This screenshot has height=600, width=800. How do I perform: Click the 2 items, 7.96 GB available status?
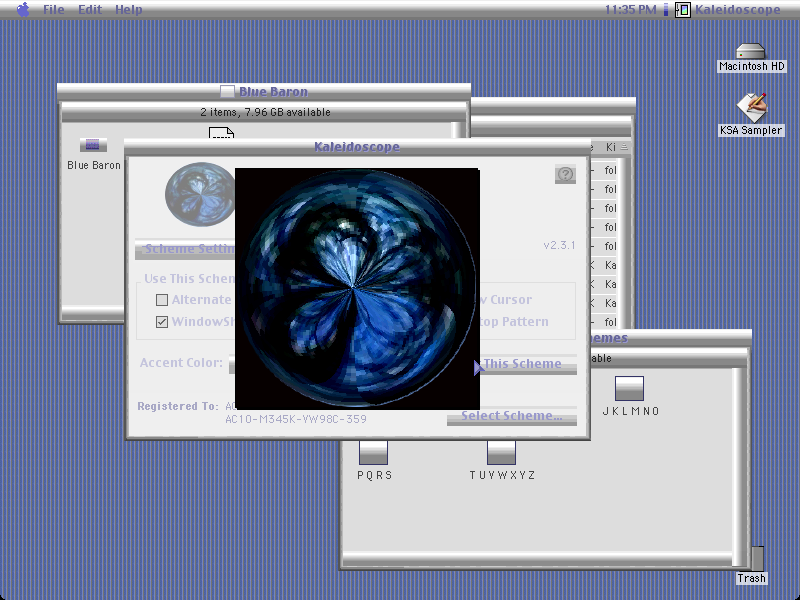pos(265,112)
